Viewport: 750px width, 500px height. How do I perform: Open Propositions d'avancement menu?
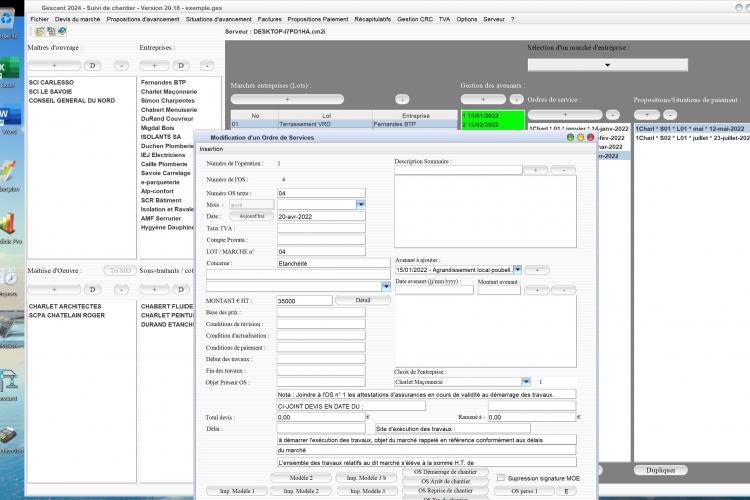click(x=143, y=19)
